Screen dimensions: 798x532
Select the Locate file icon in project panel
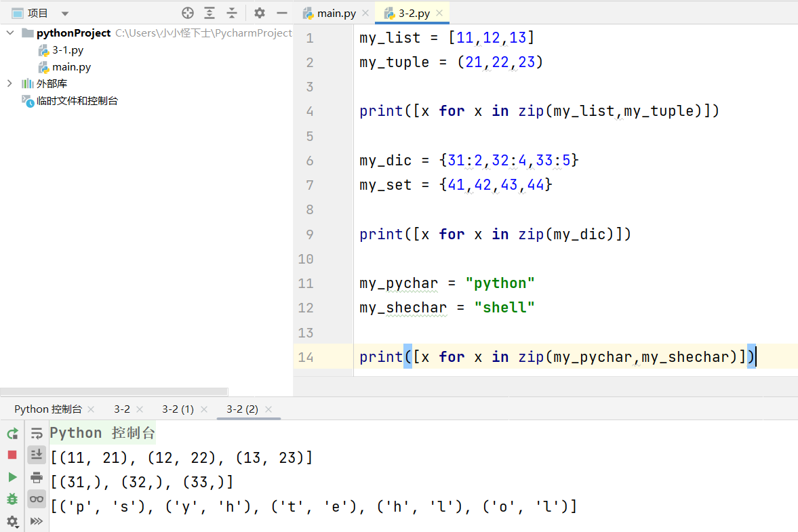click(x=187, y=12)
